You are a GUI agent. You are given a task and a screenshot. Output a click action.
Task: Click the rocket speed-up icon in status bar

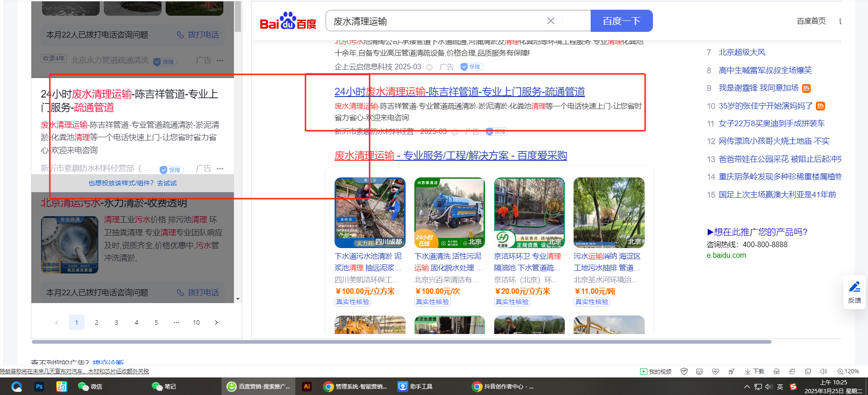pyautogui.click(x=731, y=371)
